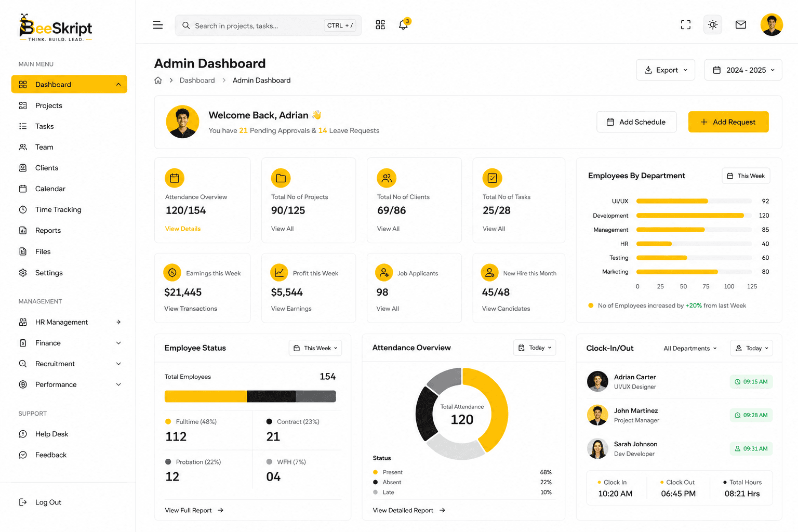Click the Development department progress bar
This screenshot has height=532, width=798.
tap(694, 215)
